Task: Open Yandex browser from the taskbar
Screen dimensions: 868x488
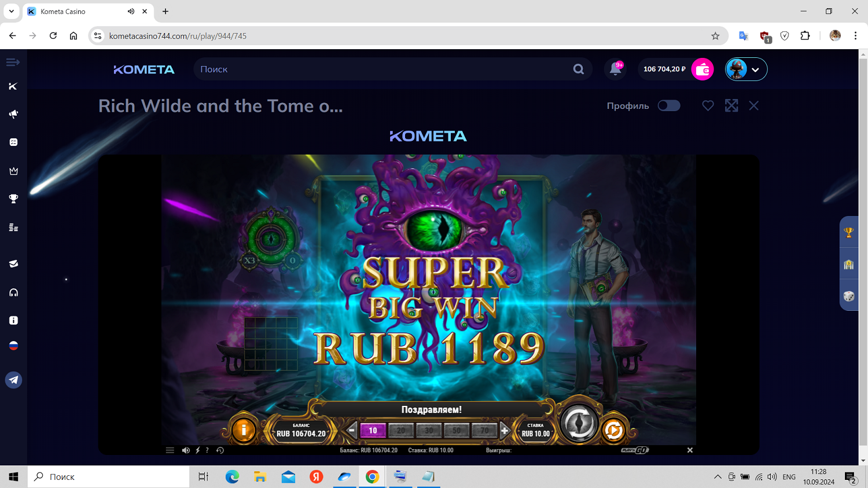Action: (x=317, y=477)
